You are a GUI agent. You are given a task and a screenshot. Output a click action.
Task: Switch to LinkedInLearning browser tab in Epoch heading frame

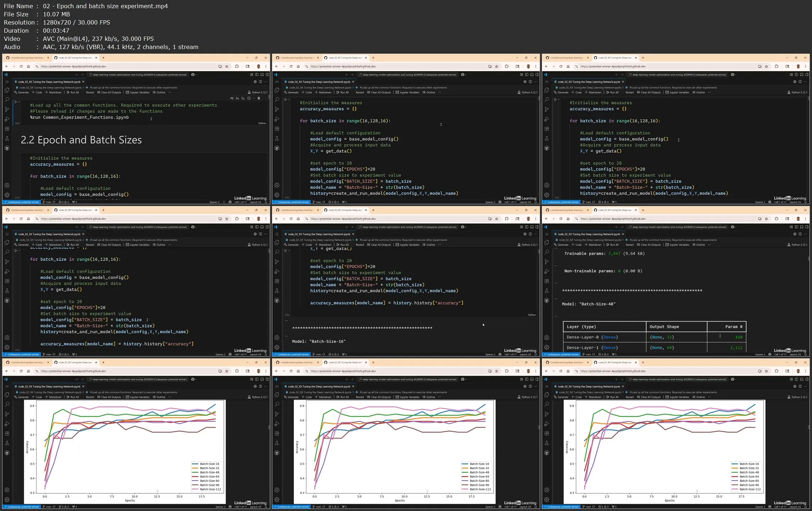pyautogui.click(x=27, y=58)
